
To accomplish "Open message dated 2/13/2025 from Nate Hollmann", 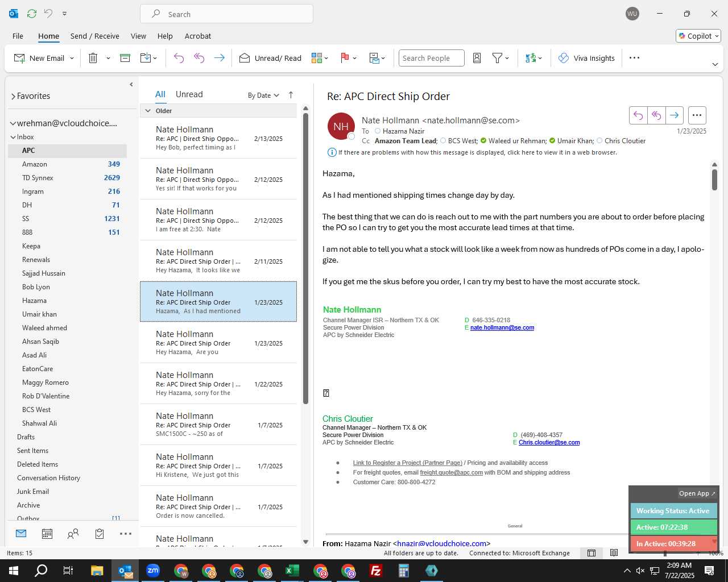I will point(218,138).
